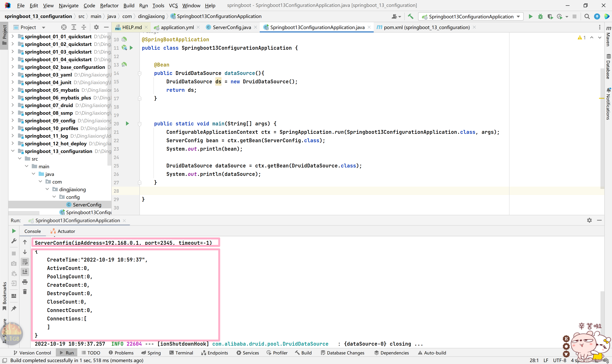
Task: Clear console with trash icon
Action: (25, 292)
